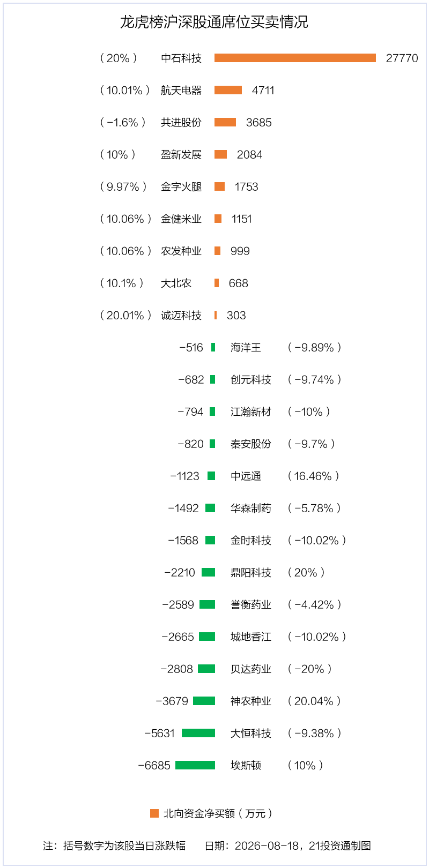Image resolution: width=429 pixels, height=868 pixels.
Task: Click the 鼎阳科技 green bar
Action: click(x=208, y=572)
